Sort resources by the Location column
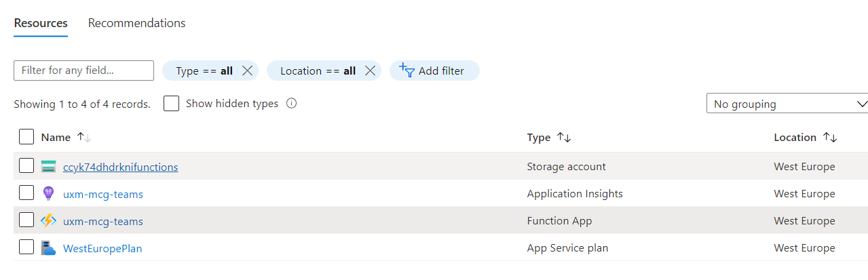Viewport: 868px width, 280px height. point(830,137)
